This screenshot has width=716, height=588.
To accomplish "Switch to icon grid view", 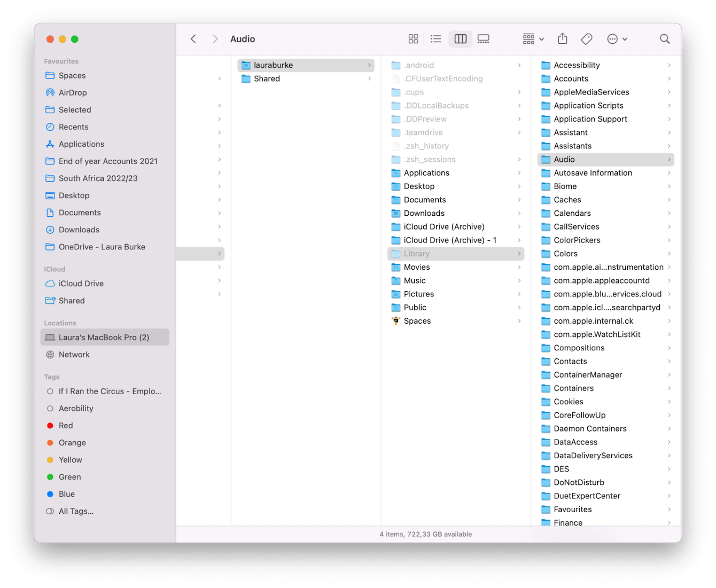I will pyautogui.click(x=413, y=39).
